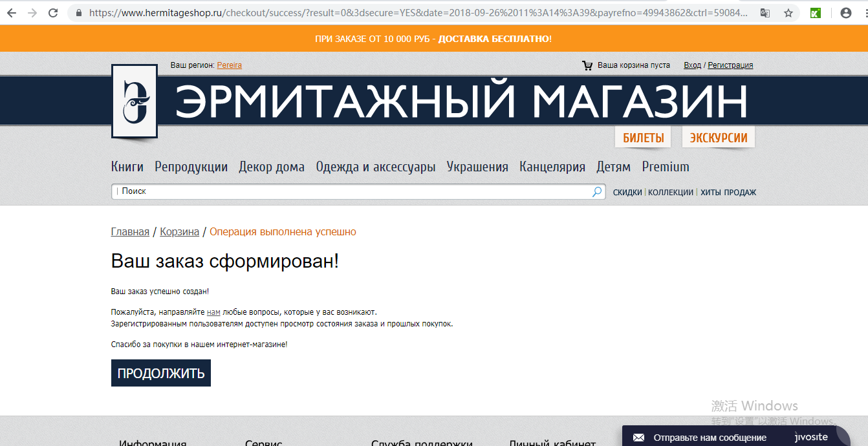The width and height of the screenshot is (868, 446).
Task: Click the СКИДКИ link
Action: [627, 193]
